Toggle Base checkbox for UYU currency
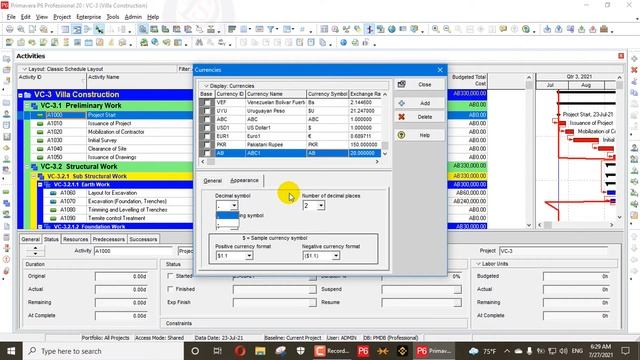This screenshot has height=360, width=640. tap(207, 111)
